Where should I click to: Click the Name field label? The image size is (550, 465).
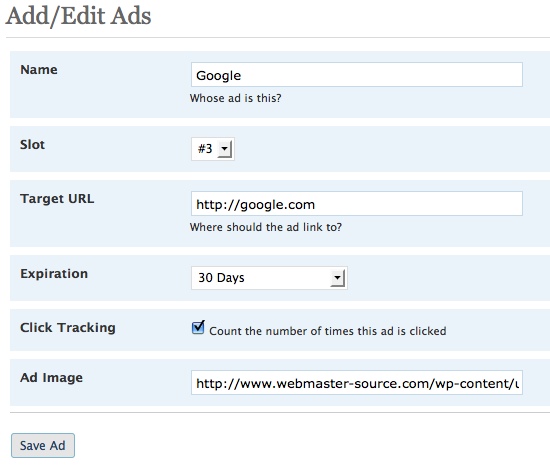coord(39,69)
